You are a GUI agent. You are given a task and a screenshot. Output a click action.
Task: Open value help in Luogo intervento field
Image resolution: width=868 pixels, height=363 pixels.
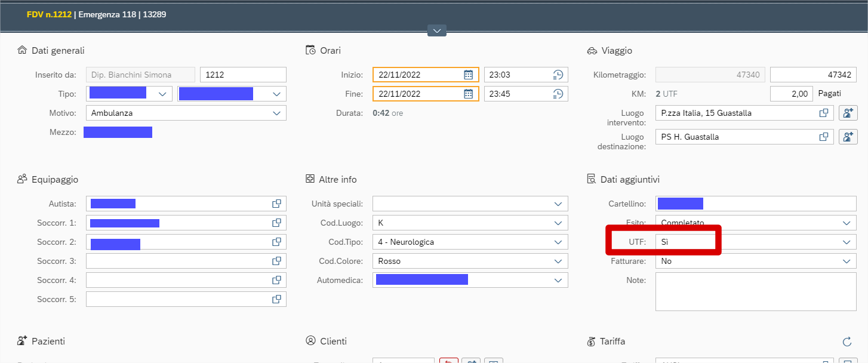point(824,113)
